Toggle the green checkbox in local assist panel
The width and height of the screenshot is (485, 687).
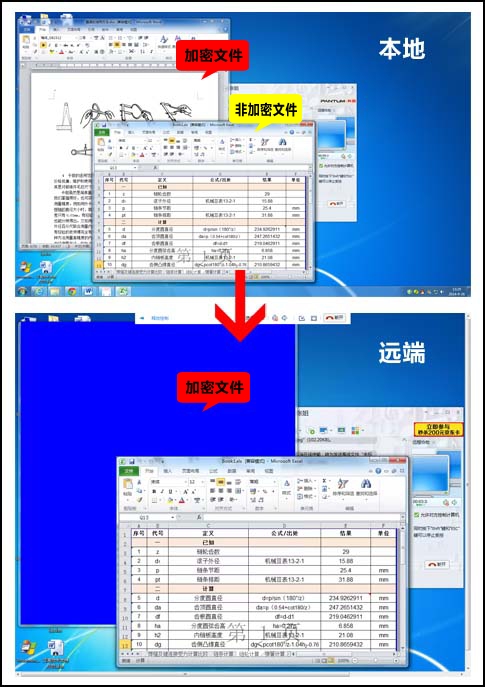[322, 166]
